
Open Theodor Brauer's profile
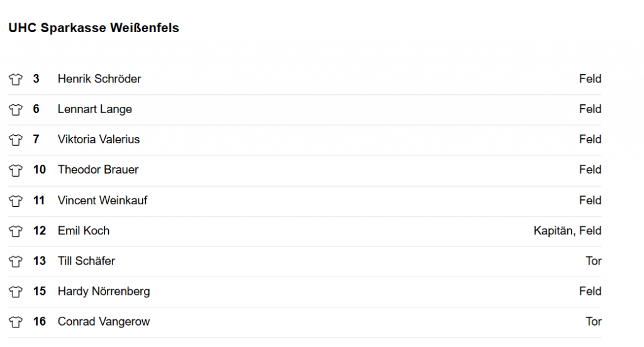(98, 170)
